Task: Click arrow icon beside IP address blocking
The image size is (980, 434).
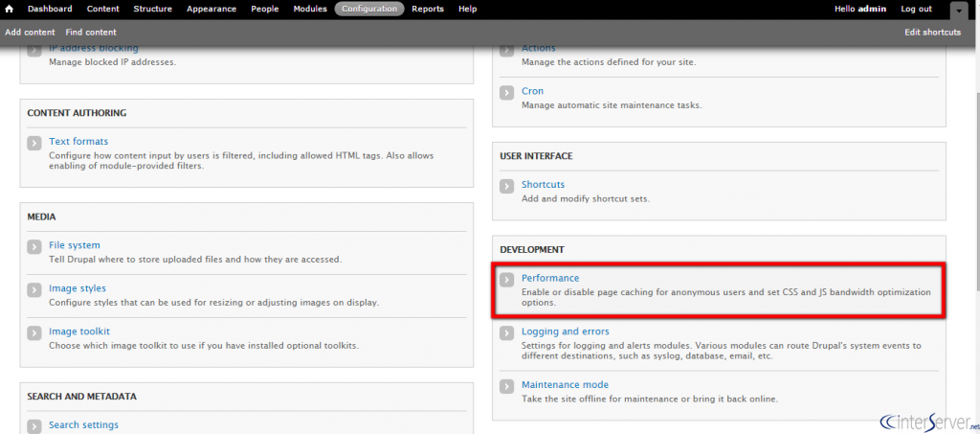Action: 34,50
